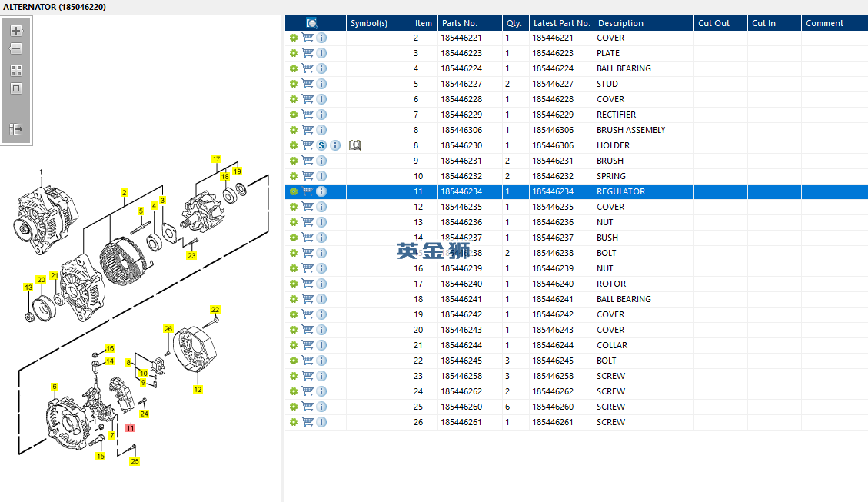
Task: Click the panel collapse arrow icon
Action: 16,129
